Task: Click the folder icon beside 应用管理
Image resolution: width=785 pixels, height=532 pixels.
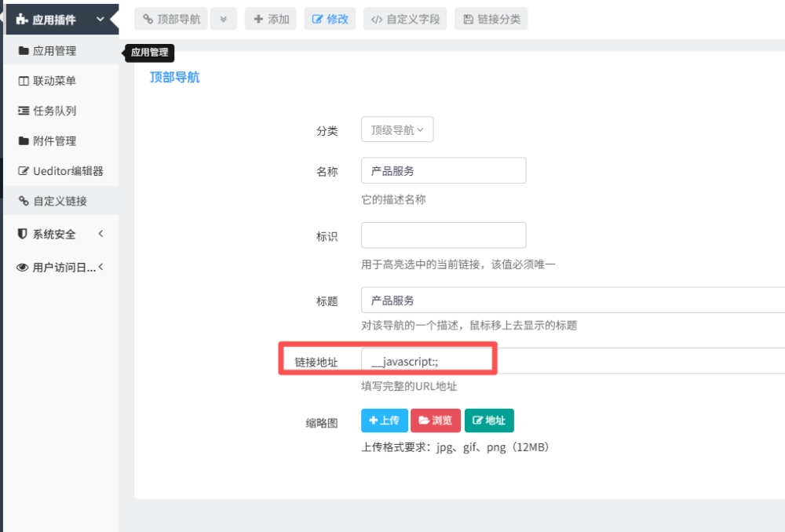Action: pos(24,50)
